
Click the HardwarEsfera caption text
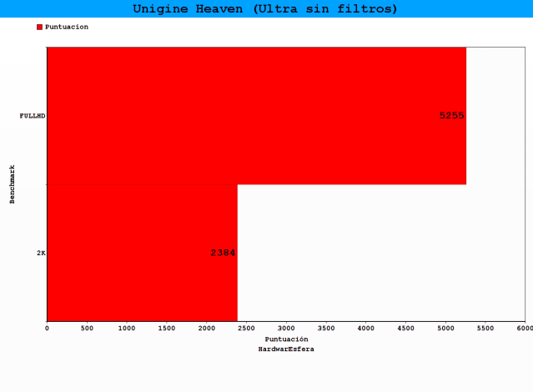click(x=286, y=349)
